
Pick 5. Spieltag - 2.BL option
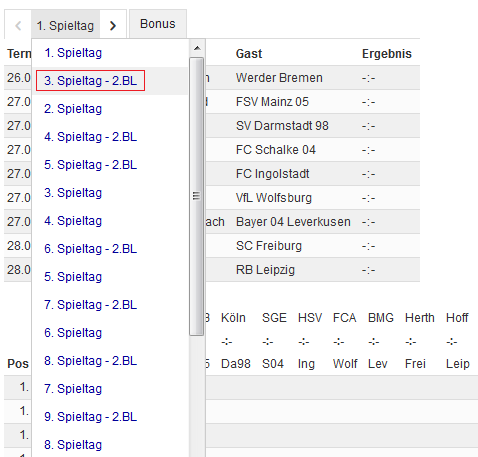pos(90,165)
